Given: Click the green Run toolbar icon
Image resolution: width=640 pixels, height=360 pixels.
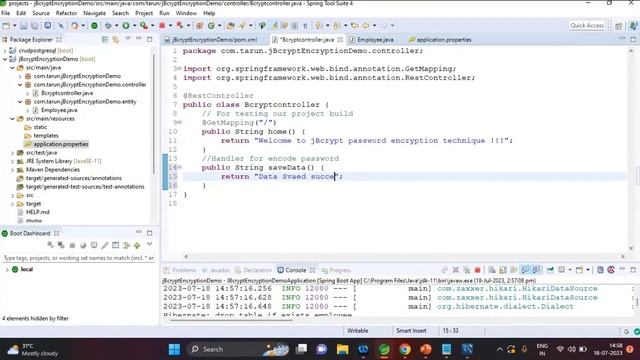Looking at the screenshot, I should (126, 26).
